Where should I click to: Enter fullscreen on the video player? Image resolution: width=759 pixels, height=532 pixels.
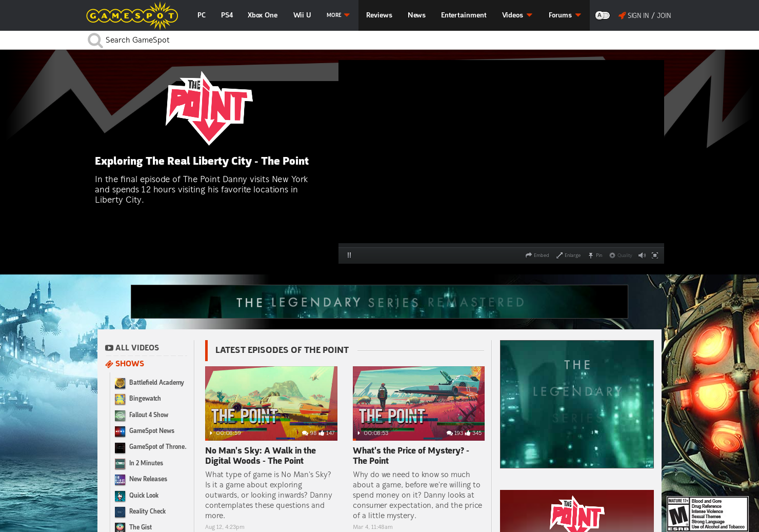point(655,255)
